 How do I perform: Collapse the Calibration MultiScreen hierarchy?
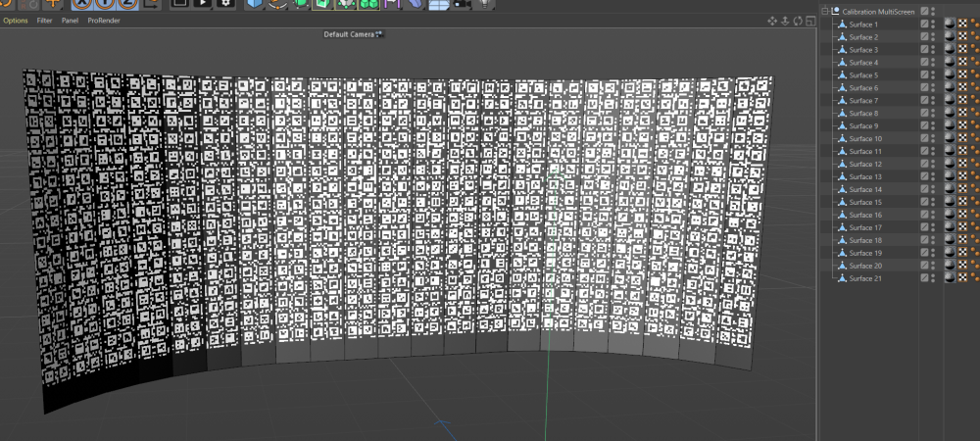(825, 11)
